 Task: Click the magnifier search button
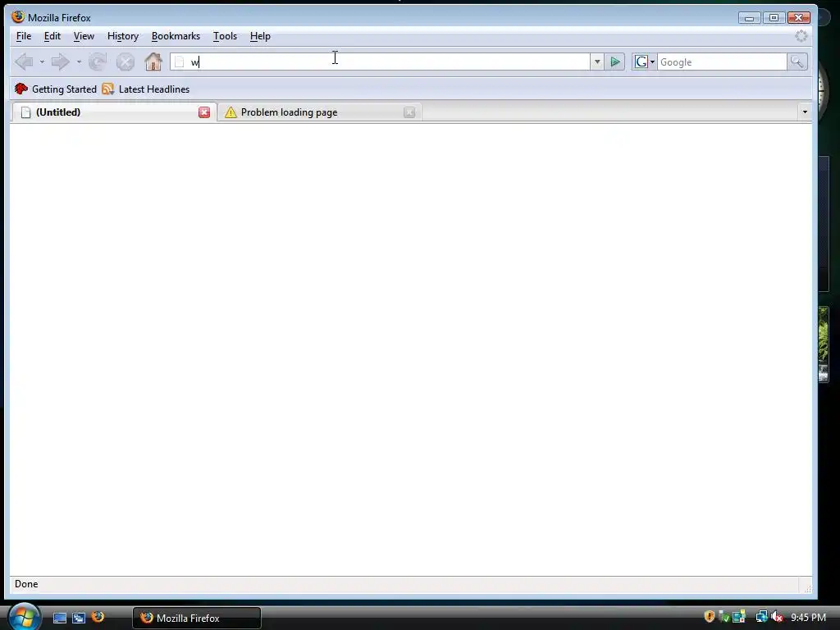[x=797, y=62]
